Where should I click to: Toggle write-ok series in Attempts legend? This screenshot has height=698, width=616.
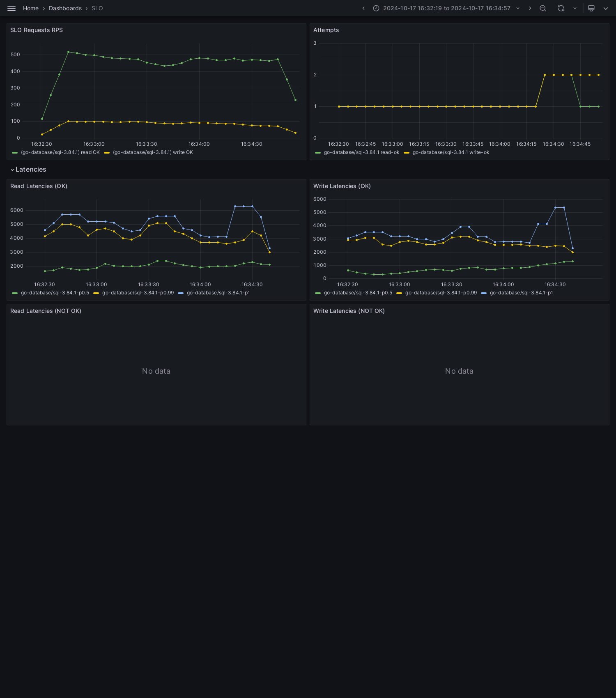(451, 152)
